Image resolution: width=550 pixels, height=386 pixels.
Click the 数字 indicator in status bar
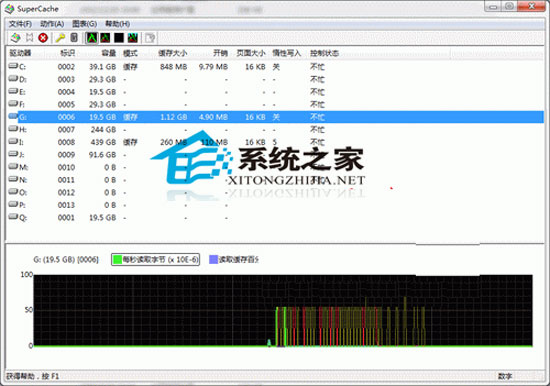click(505, 376)
